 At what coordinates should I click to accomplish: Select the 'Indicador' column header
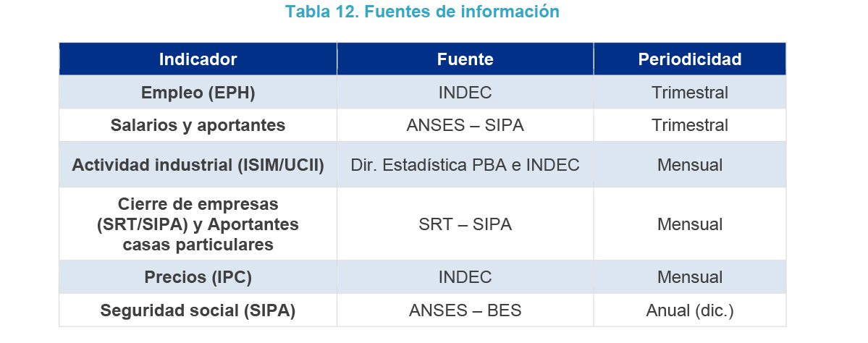[x=198, y=59]
